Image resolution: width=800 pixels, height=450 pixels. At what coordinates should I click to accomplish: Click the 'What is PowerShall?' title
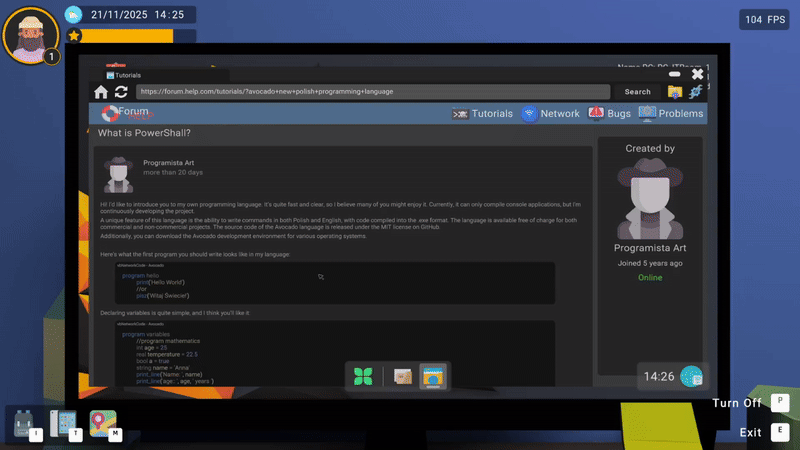(144, 133)
